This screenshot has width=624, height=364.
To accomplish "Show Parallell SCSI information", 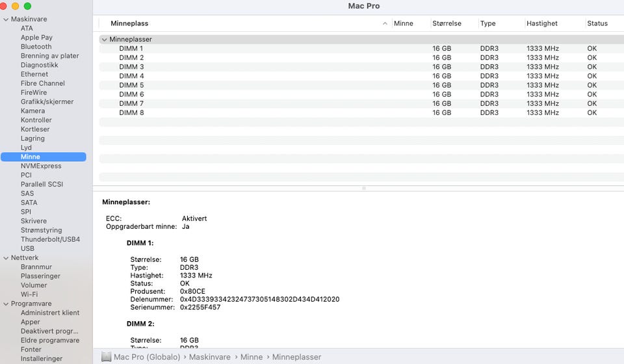I will pyautogui.click(x=42, y=184).
